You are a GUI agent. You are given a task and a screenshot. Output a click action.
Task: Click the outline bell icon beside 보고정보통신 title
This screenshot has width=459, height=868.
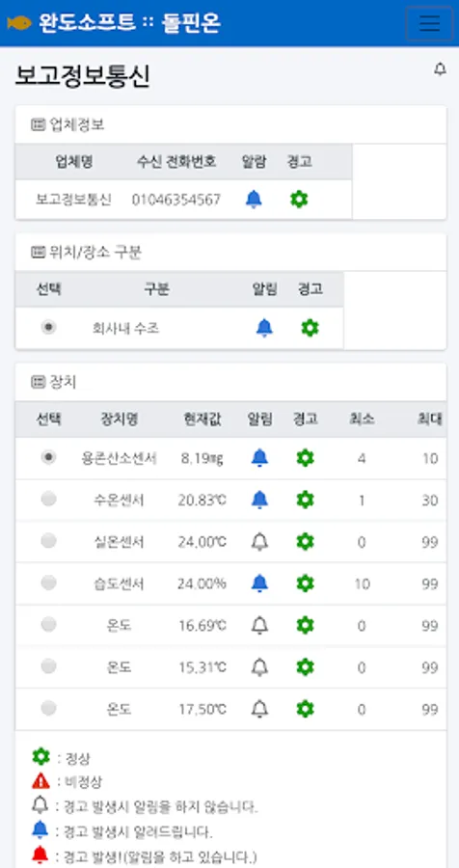pyautogui.click(x=440, y=69)
